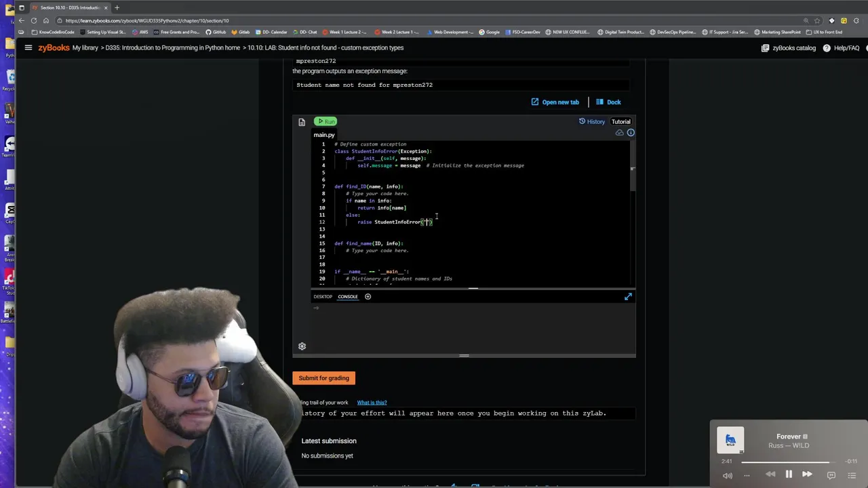Open the Google bookmark
Screen dimensions: 868x488
coord(490,32)
